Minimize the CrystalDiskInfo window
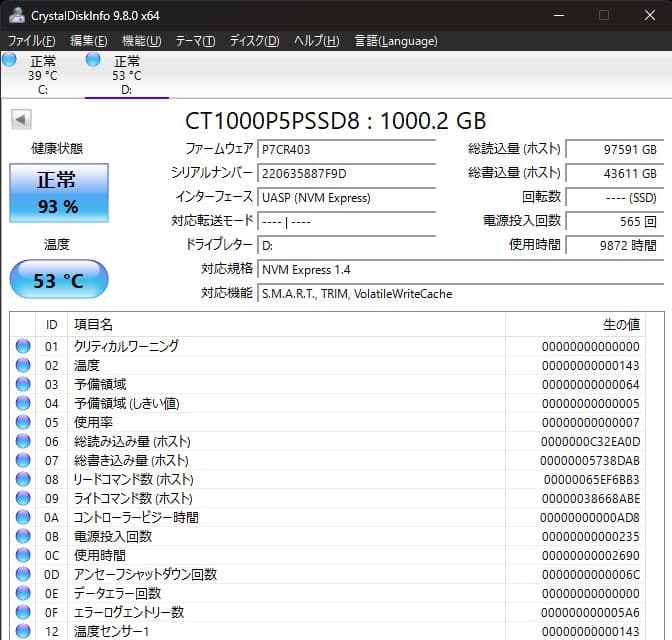This screenshot has height=640, width=672. pos(559,15)
